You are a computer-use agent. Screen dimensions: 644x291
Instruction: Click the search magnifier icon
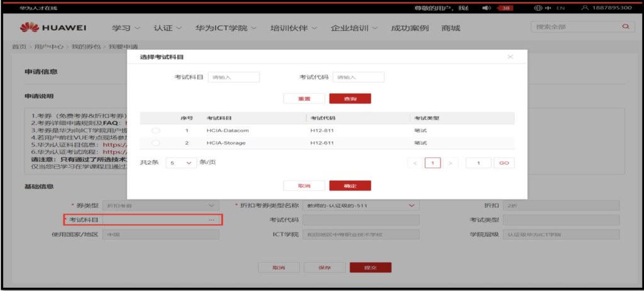(x=625, y=27)
